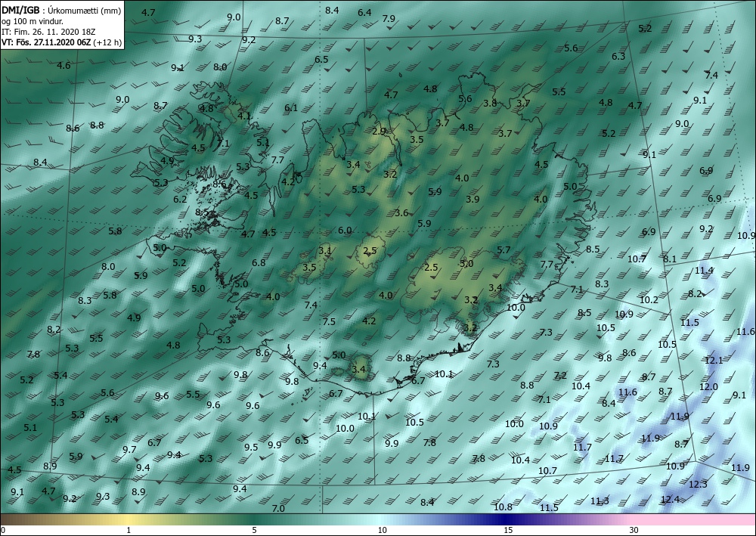Click the '1' label on the color scale
Viewport: 756px width, 536px height.
pos(129,531)
